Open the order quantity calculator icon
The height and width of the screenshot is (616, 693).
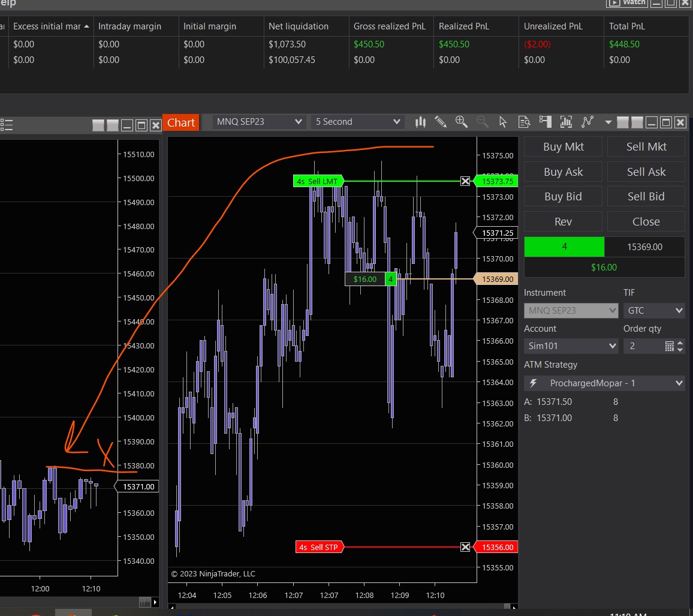click(x=670, y=346)
